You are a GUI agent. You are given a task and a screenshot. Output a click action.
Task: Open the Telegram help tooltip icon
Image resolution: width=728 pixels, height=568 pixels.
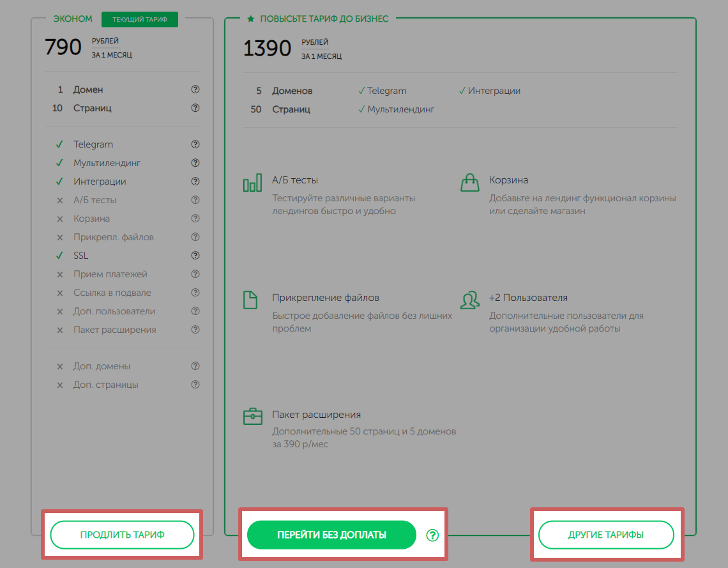click(x=195, y=145)
